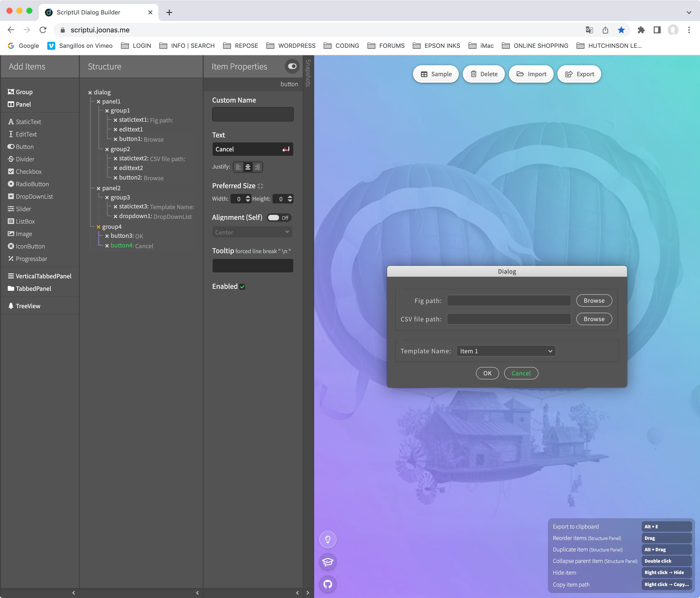Viewport: 700px width, 598px height.
Task: Click the Preferred Size reset icon
Action: (260, 186)
